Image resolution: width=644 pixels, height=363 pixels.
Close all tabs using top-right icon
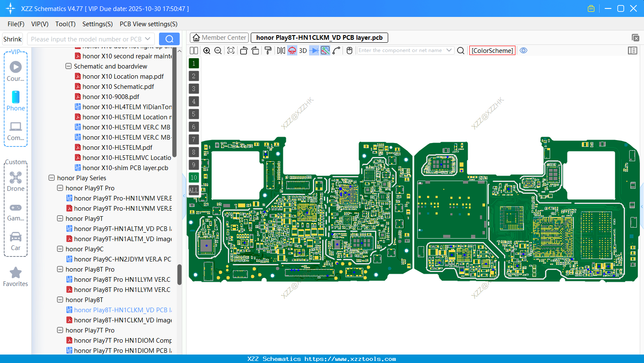coord(635,38)
